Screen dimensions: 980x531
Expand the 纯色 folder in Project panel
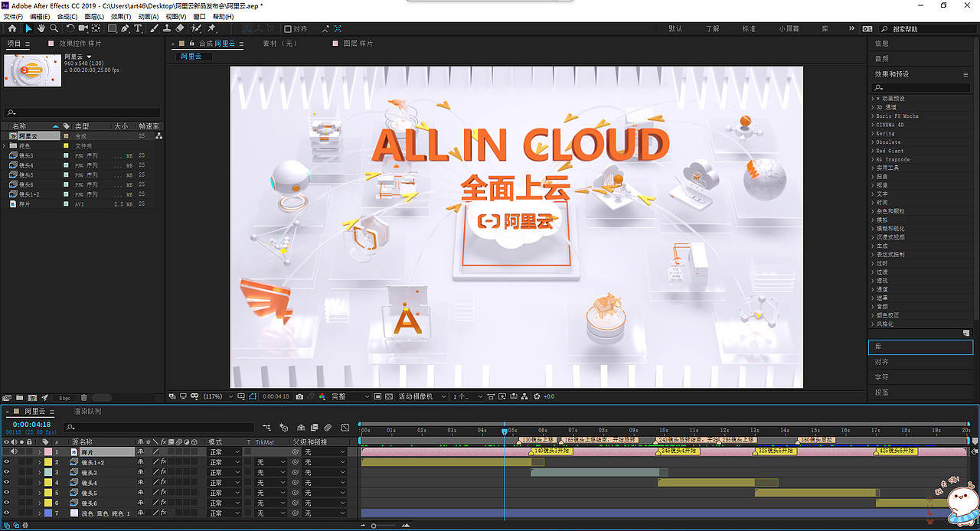(5, 145)
